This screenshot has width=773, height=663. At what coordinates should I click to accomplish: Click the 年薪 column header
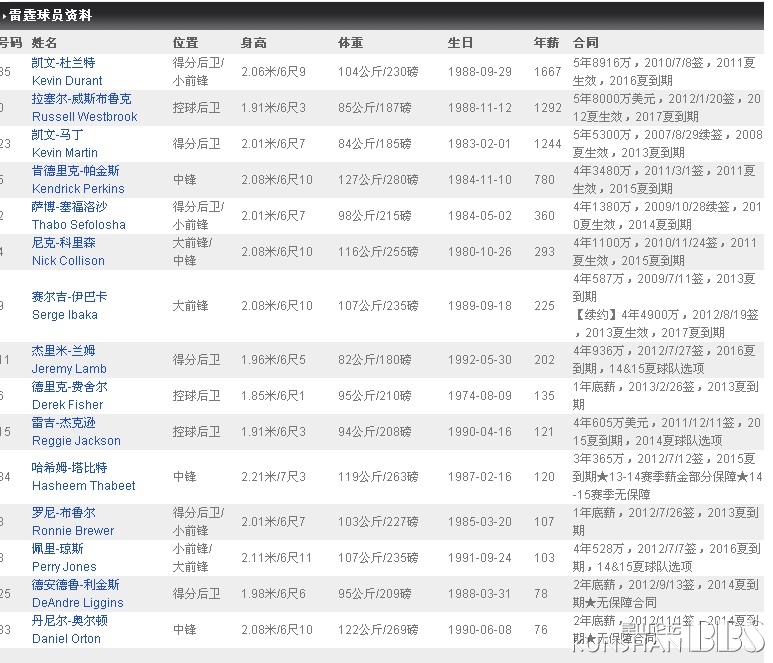(x=546, y=43)
